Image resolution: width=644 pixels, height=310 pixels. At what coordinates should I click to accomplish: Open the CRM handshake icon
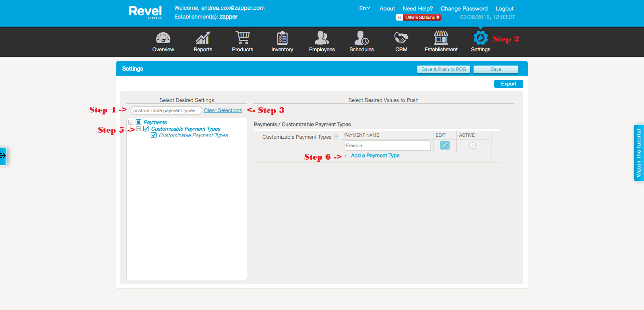[x=401, y=38]
